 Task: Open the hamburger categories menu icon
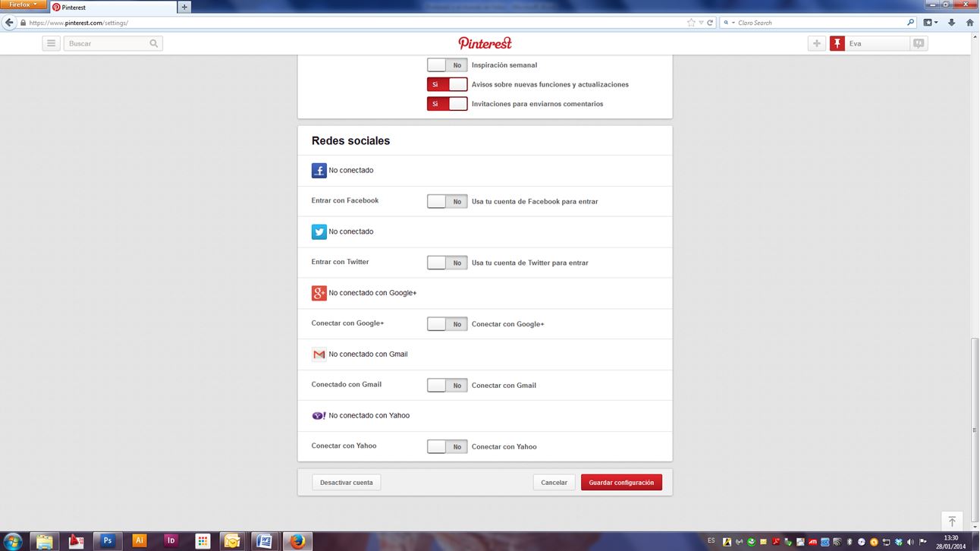(51, 43)
